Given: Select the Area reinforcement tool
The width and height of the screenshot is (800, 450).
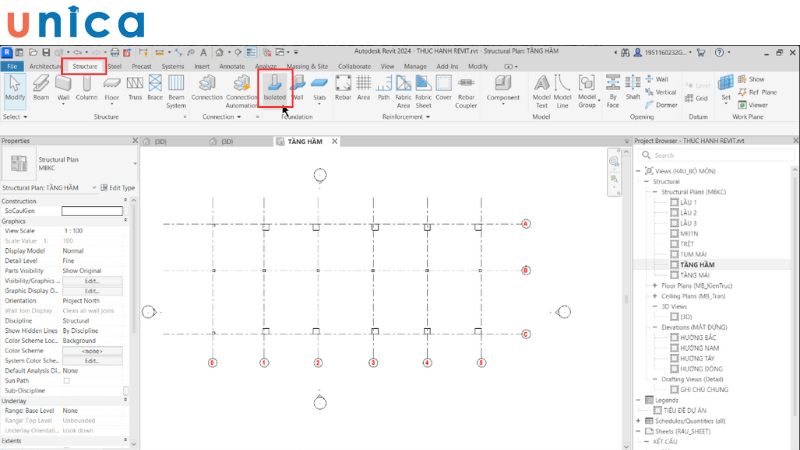Looking at the screenshot, I should pos(363,88).
